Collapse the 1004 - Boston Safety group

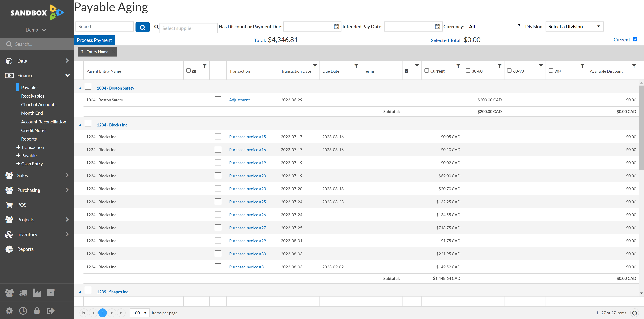[80, 88]
